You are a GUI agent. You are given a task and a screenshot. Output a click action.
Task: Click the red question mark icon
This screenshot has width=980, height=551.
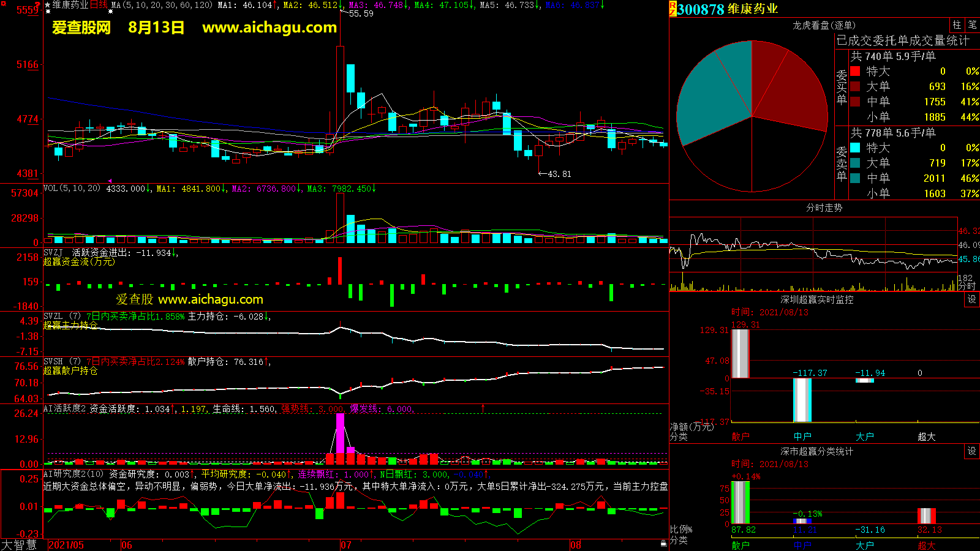click(38, 5)
